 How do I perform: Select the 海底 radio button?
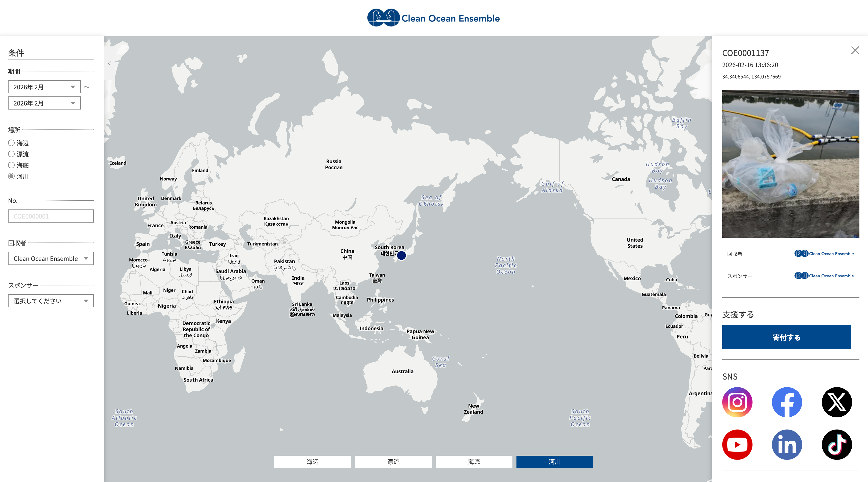[x=11, y=165]
